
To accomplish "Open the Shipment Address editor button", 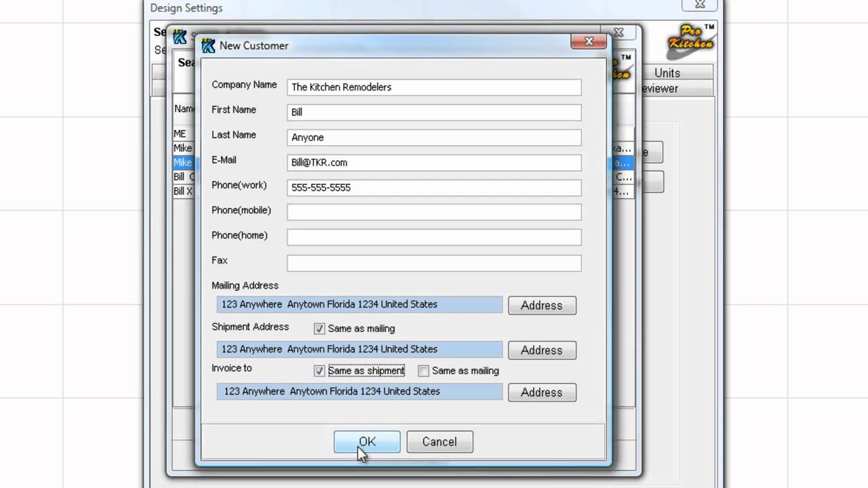I will coord(542,350).
